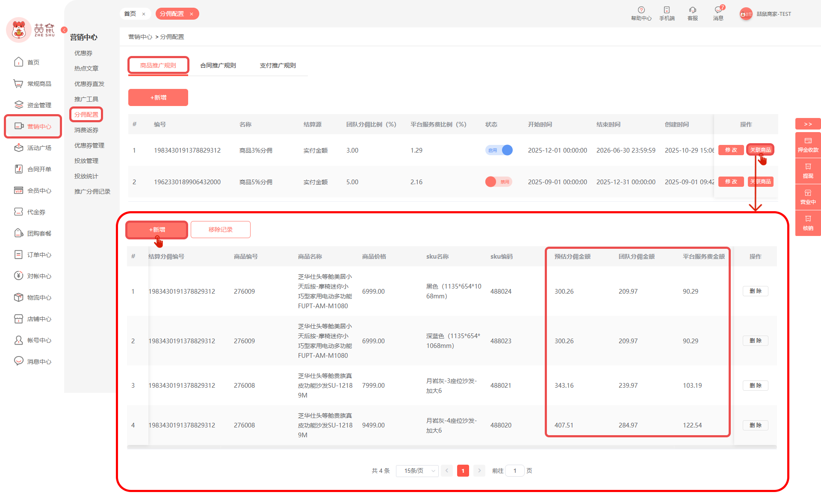Enable the 禁用 switch for 商品5%分佣
The image size is (821, 504).
[x=499, y=182]
